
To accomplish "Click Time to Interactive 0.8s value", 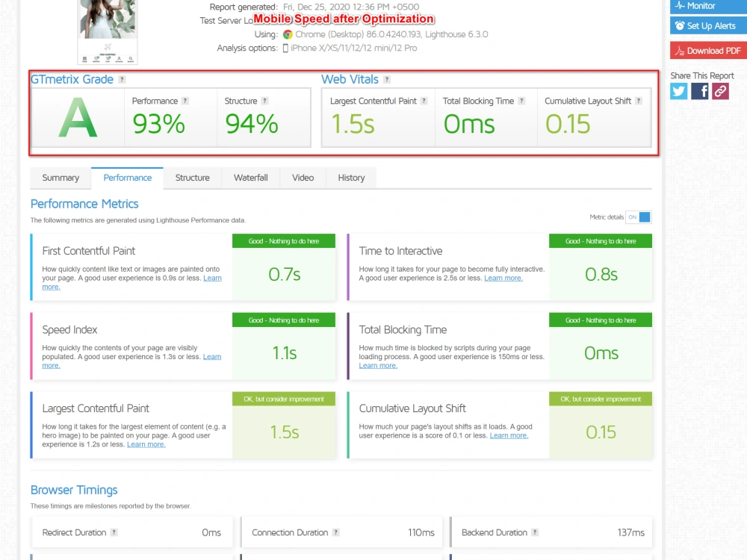I will click(x=601, y=274).
